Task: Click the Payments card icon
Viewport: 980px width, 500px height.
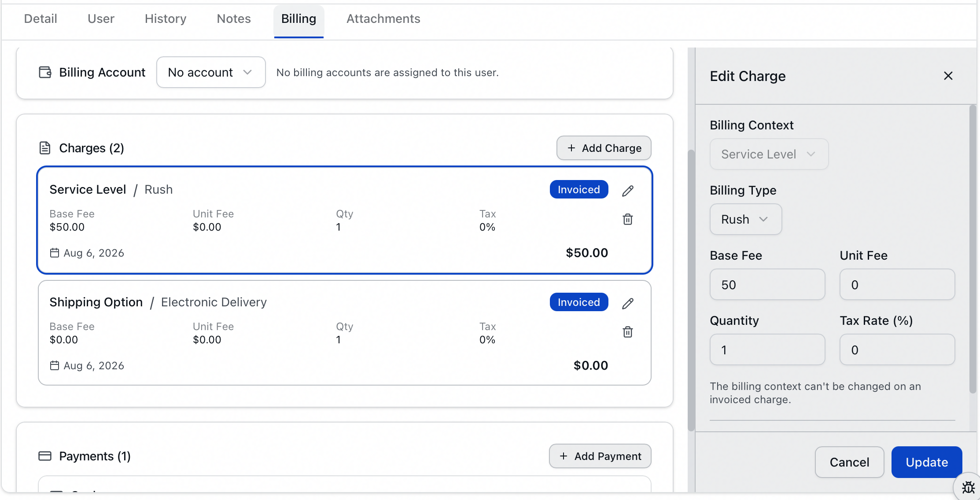Action: (45, 456)
